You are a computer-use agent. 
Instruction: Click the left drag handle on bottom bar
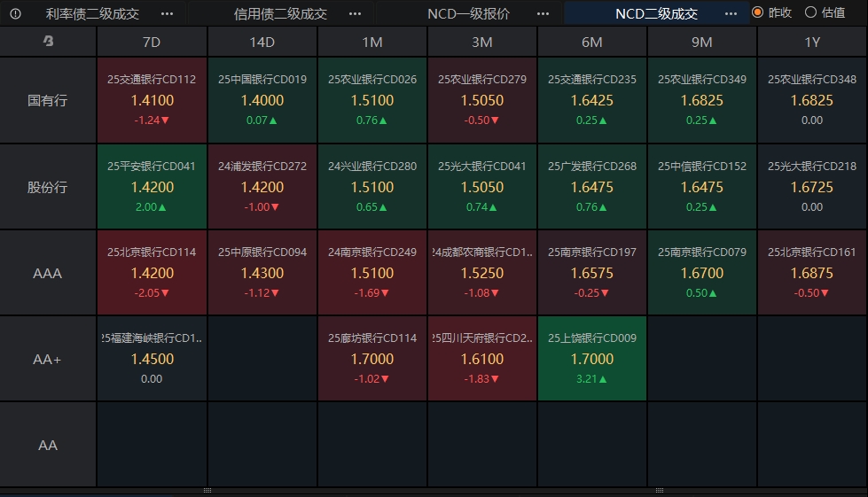[x=207, y=490]
